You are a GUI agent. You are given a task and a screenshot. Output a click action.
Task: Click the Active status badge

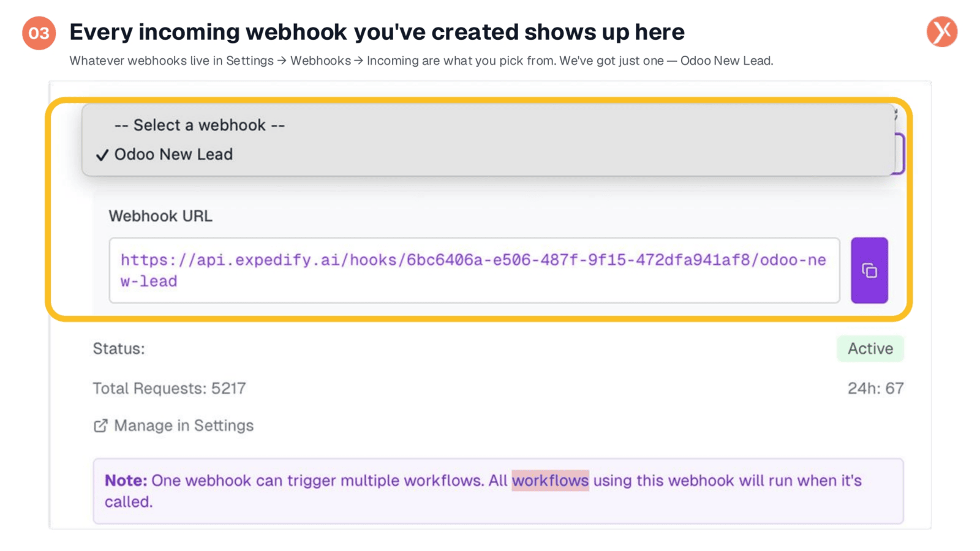870,348
